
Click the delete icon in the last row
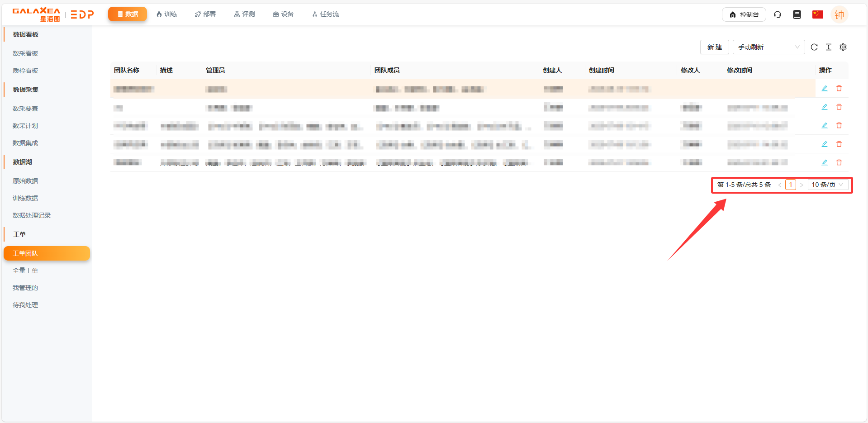839,163
